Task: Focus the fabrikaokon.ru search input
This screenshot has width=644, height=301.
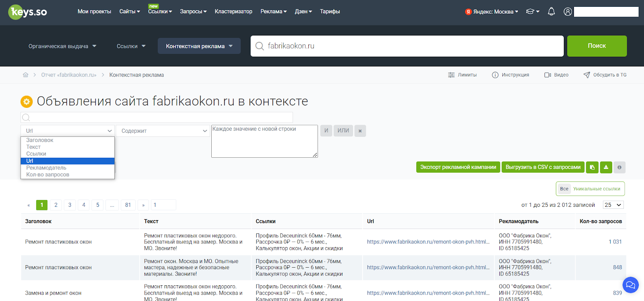Action: [x=407, y=46]
